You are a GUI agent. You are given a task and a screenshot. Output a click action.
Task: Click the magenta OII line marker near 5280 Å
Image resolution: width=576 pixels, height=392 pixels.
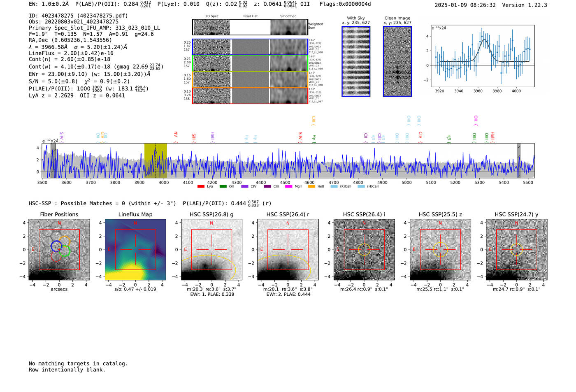[x=476, y=121]
